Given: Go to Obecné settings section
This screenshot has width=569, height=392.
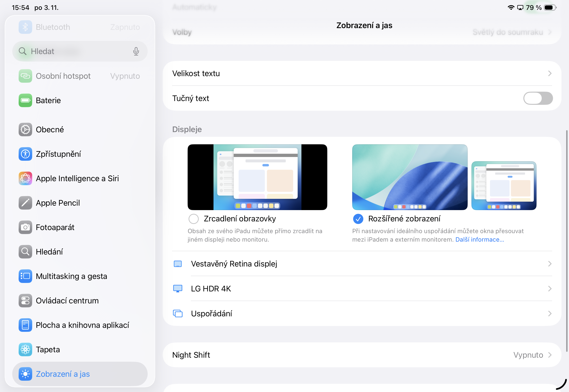Looking at the screenshot, I should click(x=50, y=129).
